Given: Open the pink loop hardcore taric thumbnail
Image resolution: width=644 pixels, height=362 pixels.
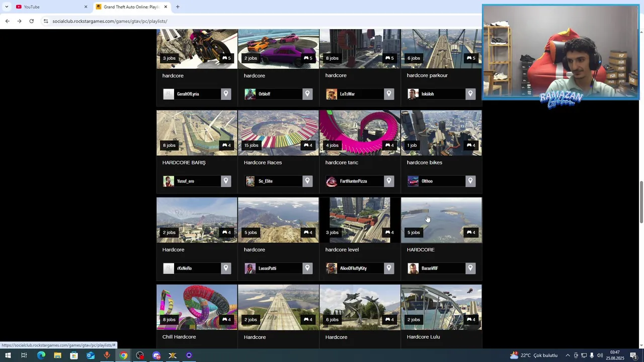Looking at the screenshot, I should pos(360,133).
